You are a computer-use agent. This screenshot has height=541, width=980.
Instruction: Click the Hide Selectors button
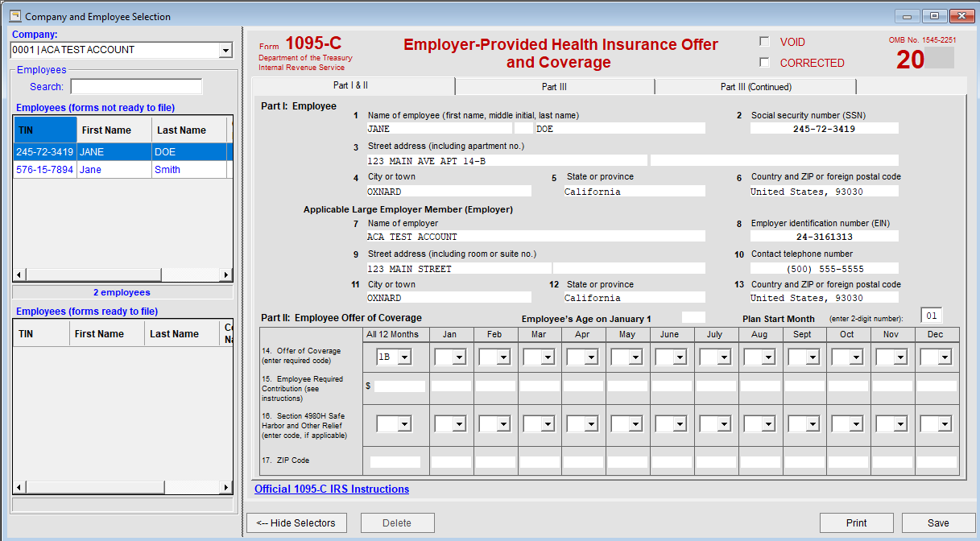pos(296,522)
